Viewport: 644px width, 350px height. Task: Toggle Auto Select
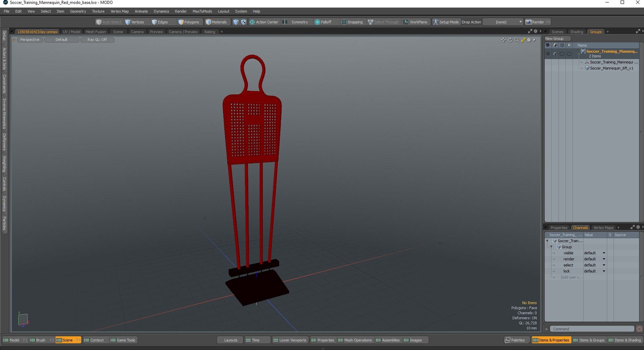108,22
